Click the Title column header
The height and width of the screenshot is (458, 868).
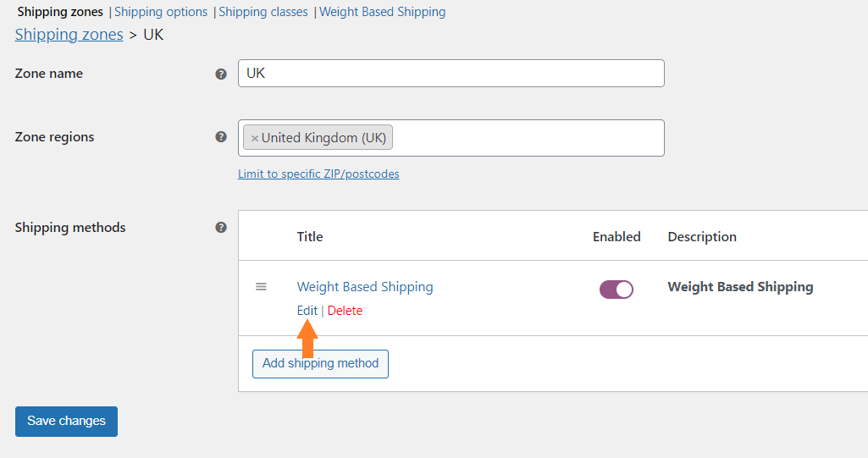pyautogui.click(x=310, y=237)
